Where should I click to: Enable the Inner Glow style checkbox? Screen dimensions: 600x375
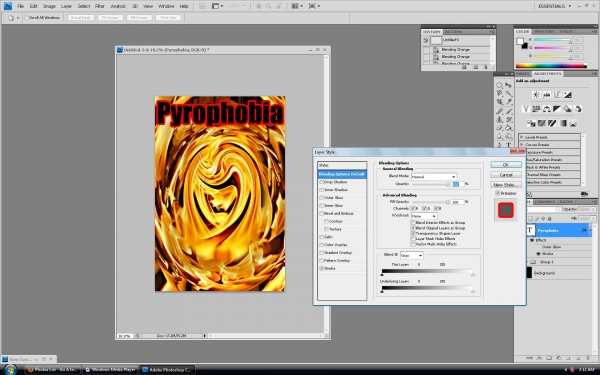pos(321,205)
